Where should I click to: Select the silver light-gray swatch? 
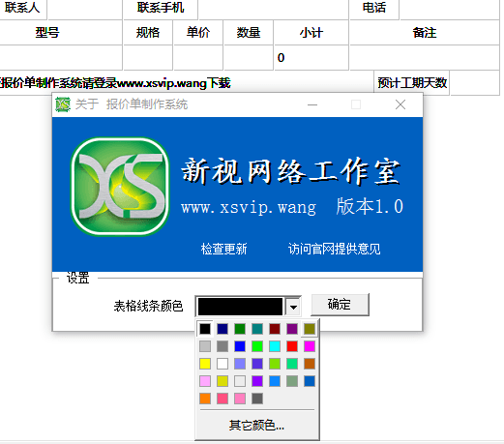(x=205, y=346)
